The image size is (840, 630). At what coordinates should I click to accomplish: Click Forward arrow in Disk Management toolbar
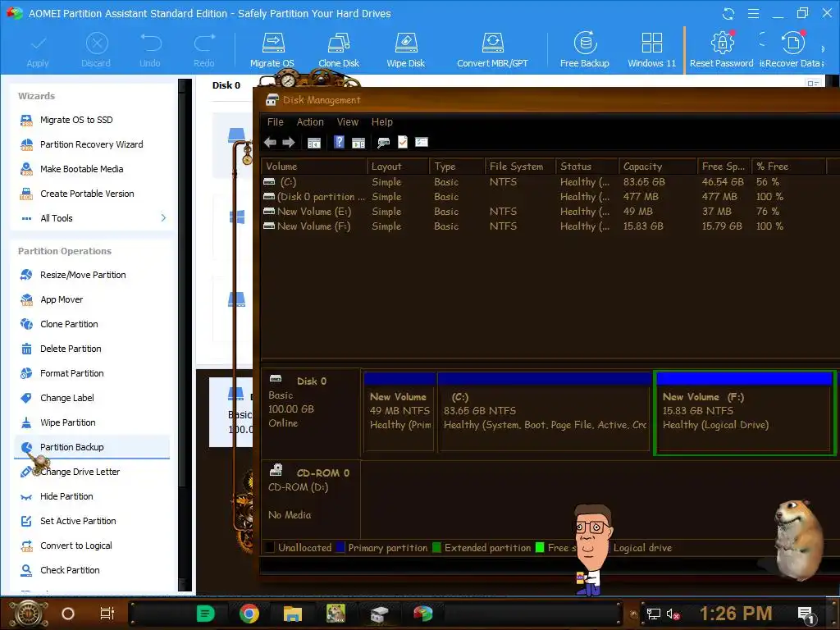289,143
